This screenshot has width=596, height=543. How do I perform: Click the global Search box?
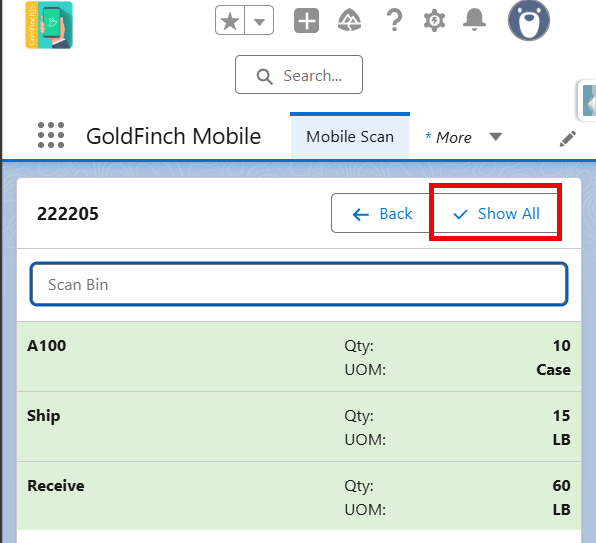(299, 75)
